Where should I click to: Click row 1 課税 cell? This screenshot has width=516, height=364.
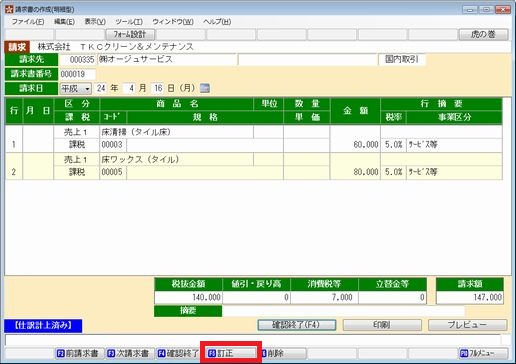point(76,145)
